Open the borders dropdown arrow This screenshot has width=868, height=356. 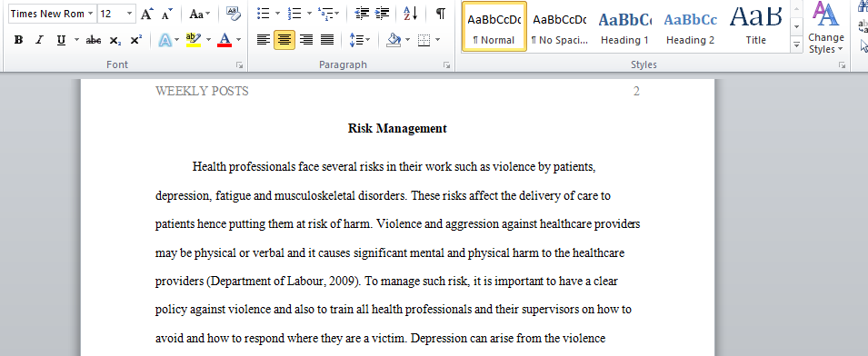click(438, 40)
